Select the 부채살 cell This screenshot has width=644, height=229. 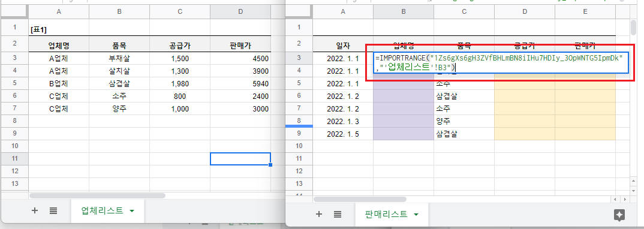(119, 58)
